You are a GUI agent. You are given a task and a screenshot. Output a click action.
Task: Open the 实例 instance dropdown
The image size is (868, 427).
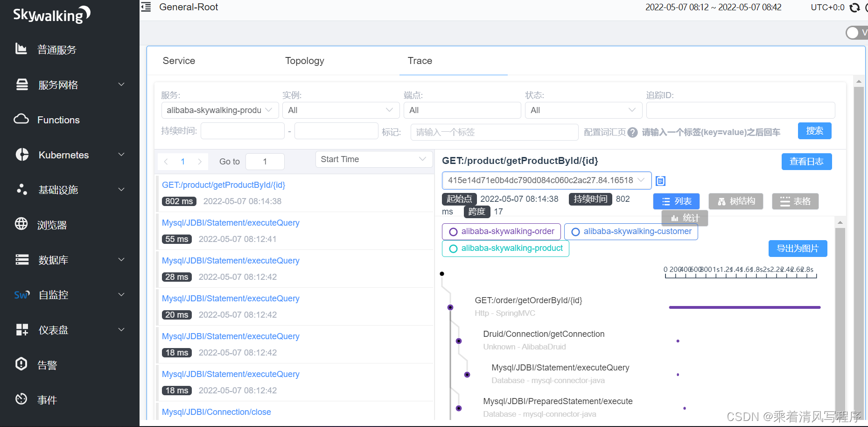(x=341, y=110)
